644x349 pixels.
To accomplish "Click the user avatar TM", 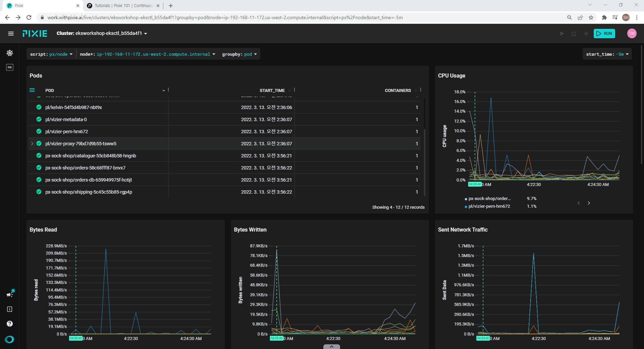I will (632, 33).
